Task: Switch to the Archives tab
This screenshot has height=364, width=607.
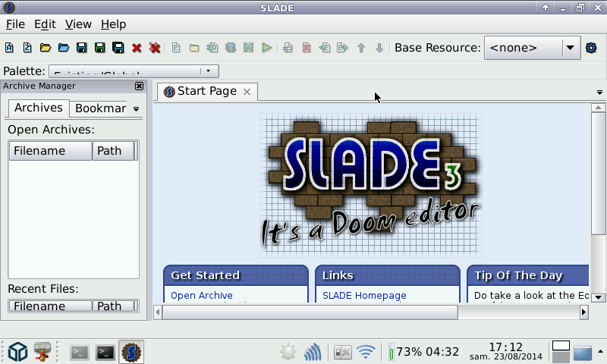Action: click(39, 108)
